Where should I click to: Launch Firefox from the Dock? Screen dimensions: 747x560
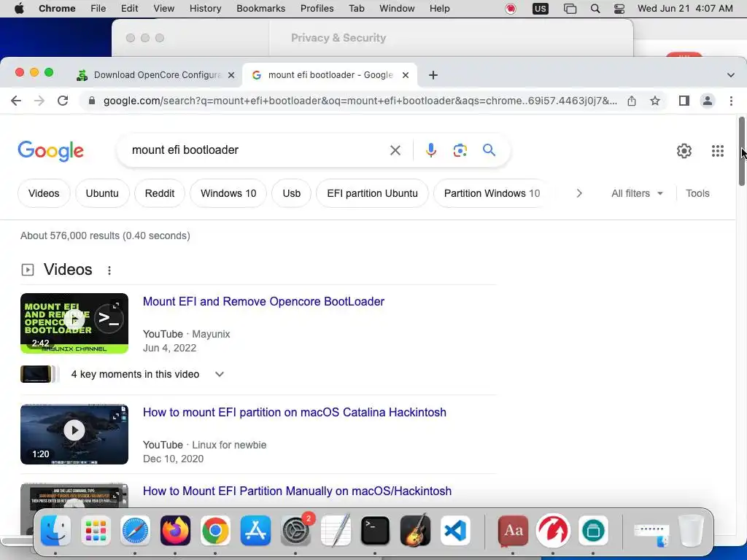pyautogui.click(x=175, y=531)
